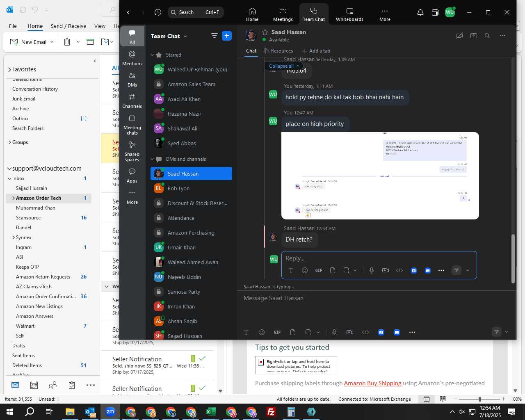Expand Synnex folder
This screenshot has width=525, height=420.
click(14, 237)
